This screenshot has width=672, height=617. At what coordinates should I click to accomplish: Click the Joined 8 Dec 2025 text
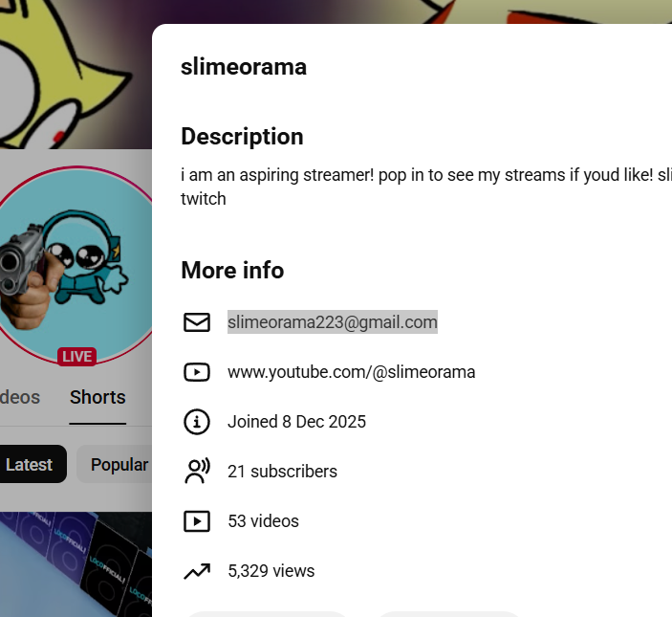(296, 422)
